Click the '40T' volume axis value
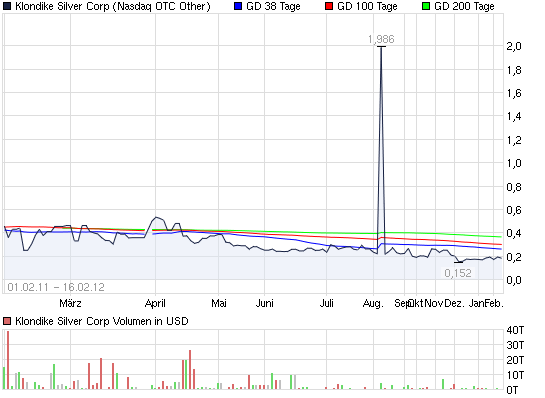 pos(515,330)
